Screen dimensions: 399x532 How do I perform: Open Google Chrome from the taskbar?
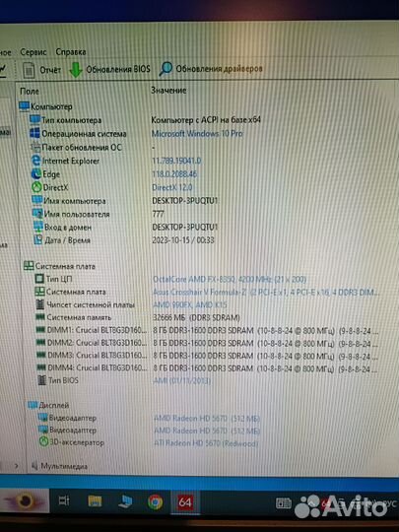[156, 502]
